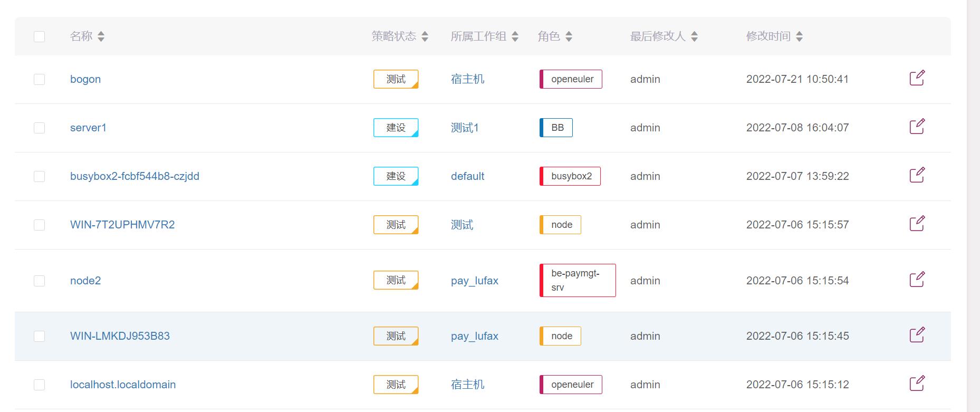Select the node2 row checkbox
Viewport: 980px width, 412px height.
point(39,281)
